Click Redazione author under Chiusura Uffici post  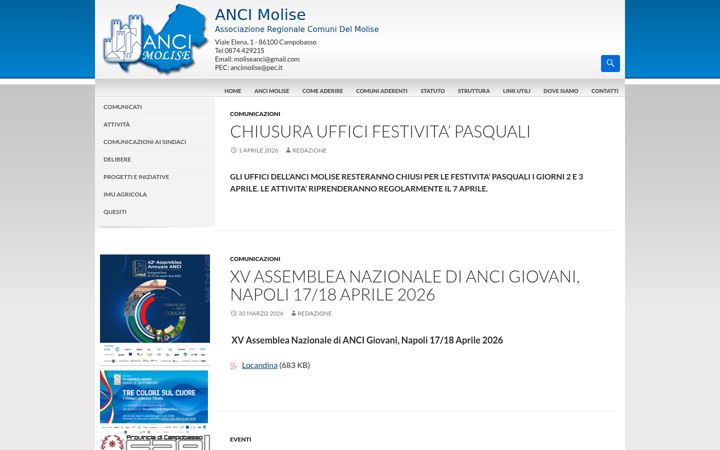click(x=309, y=151)
